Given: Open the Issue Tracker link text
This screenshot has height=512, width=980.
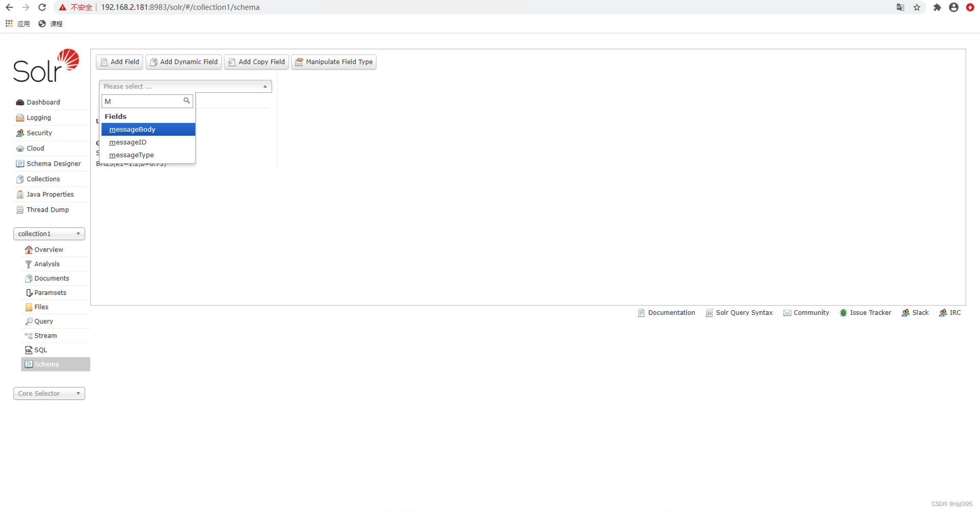Looking at the screenshot, I should (870, 313).
